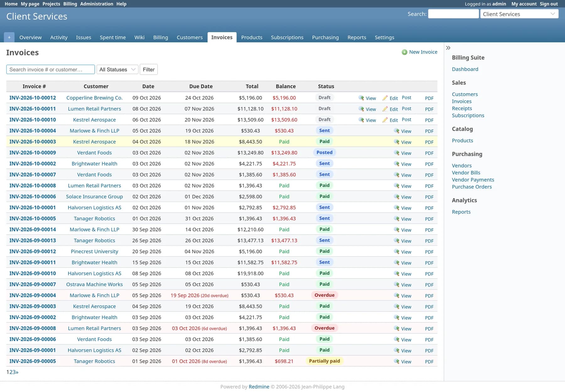Open the Client Services project selector dropdown
Image resolution: width=565 pixels, height=392 pixels.
(x=519, y=14)
